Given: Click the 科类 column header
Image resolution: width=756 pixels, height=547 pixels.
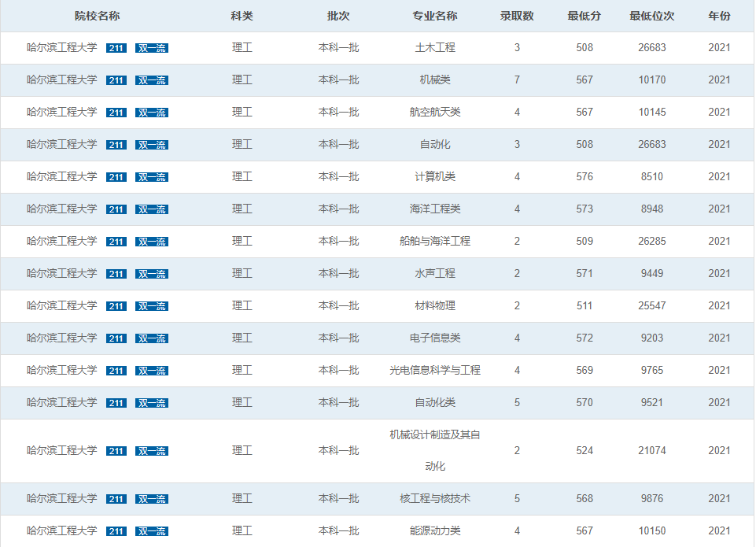Looking at the screenshot, I should pyautogui.click(x=242, y=16).
